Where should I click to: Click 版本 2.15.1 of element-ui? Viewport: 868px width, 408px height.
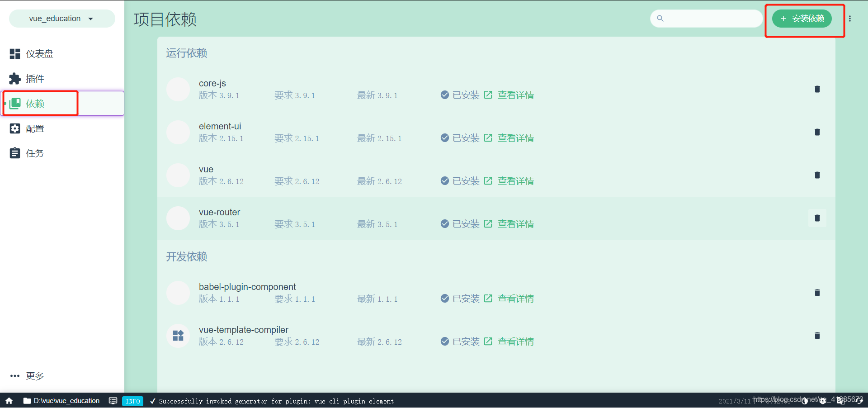[x=221, y=138]
